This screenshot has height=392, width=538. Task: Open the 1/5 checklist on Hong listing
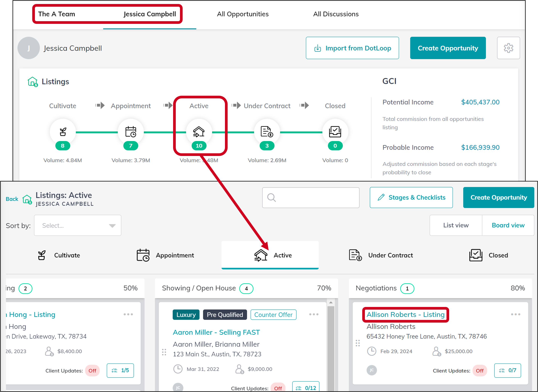point(120,370)
